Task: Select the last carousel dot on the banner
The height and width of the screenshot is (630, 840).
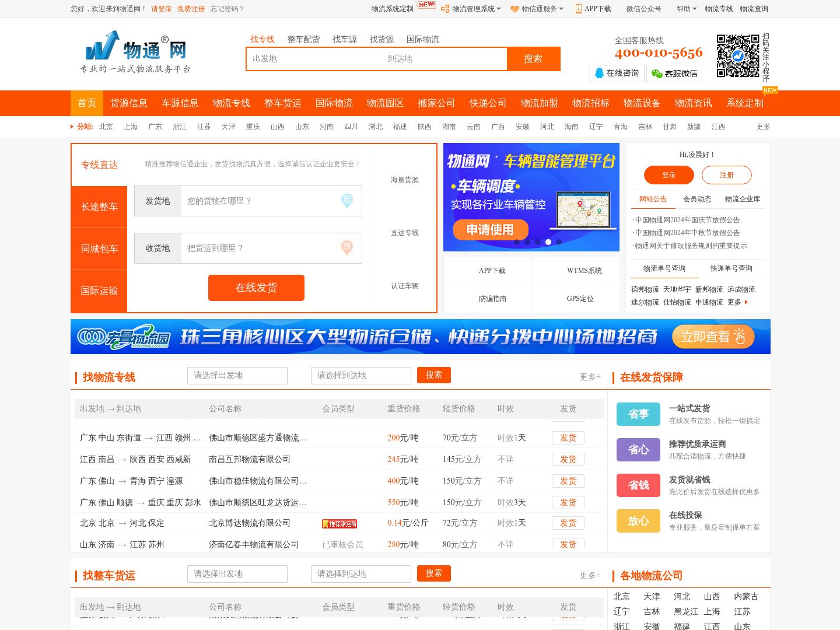Action: [x=559, y=242]
